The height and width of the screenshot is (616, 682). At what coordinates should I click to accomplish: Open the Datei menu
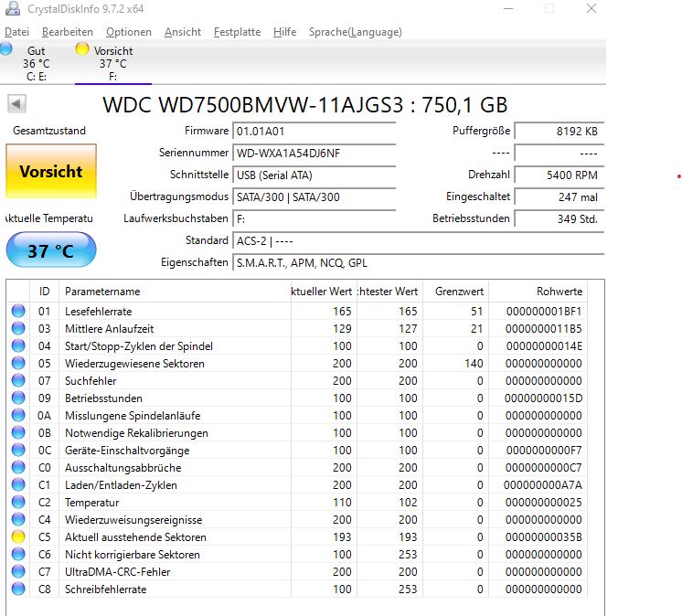[x=17, y=32]
